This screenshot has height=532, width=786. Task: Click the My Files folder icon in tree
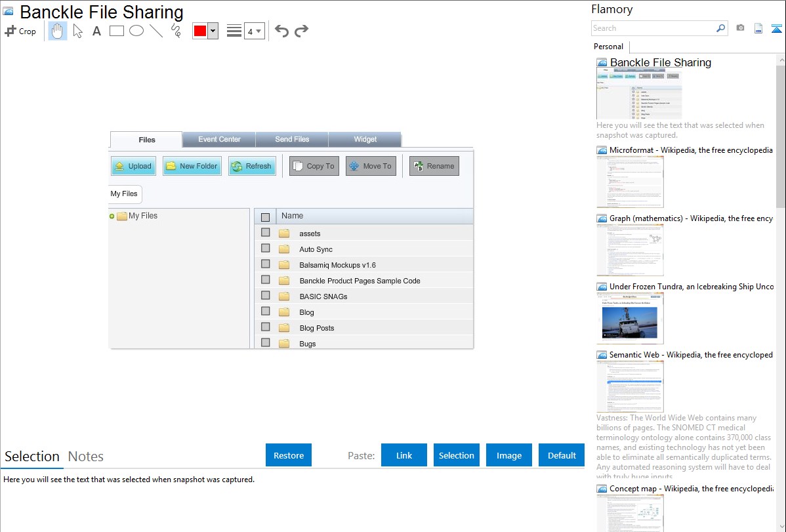122,216
